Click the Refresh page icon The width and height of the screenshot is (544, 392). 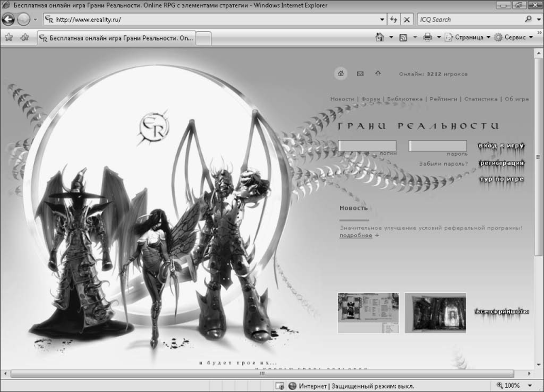pyautogui.click(x=394, y=20)
